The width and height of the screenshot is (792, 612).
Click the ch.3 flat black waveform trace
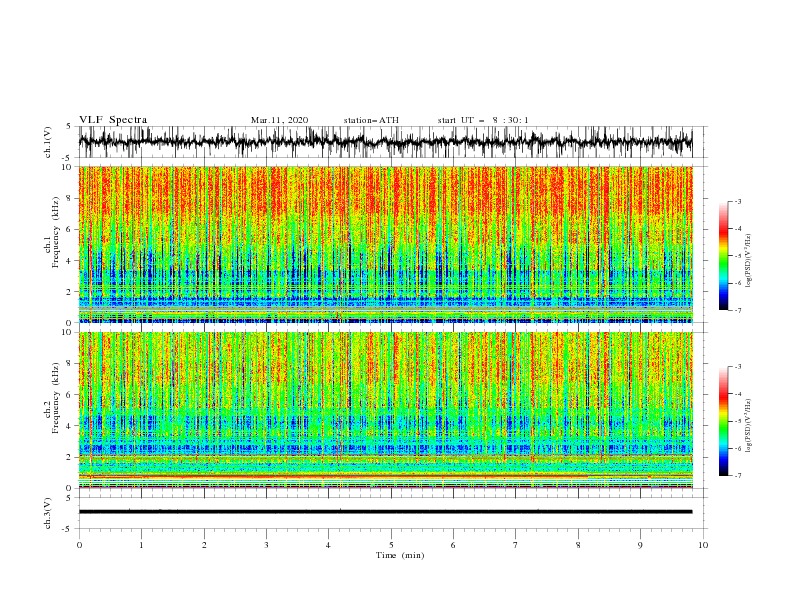coord(385,512)
